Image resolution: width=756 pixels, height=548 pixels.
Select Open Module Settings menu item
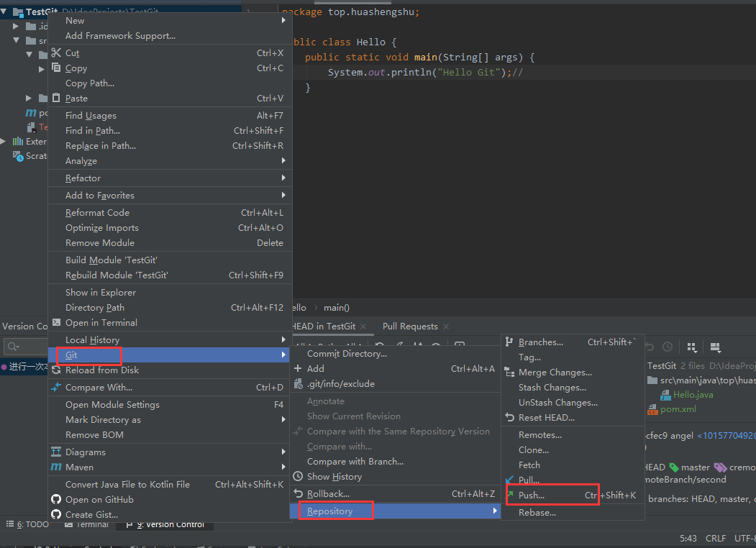click(x=169, y=404)
